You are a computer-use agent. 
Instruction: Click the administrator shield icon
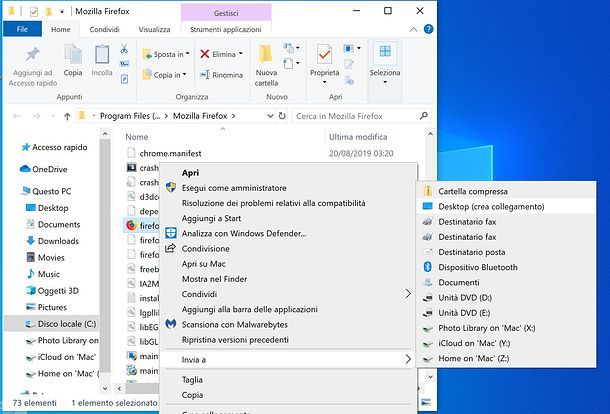click(170, 188)
